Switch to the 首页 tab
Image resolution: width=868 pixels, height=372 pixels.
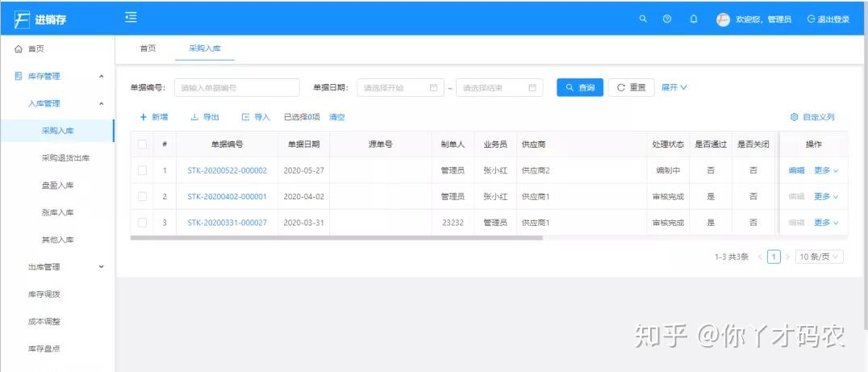pos(148,48)
